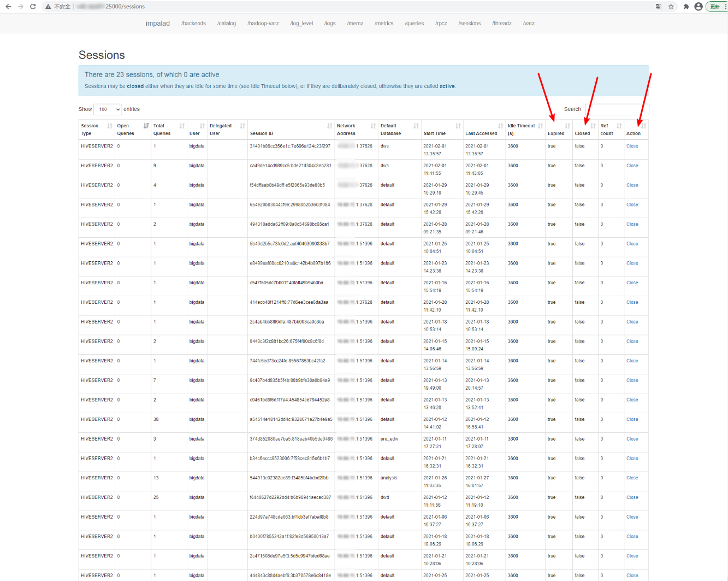Image resolution: width=728 pixels, height=581 pixels.
Task: Navigate to /logs page
Action: [x=330, y=24]
